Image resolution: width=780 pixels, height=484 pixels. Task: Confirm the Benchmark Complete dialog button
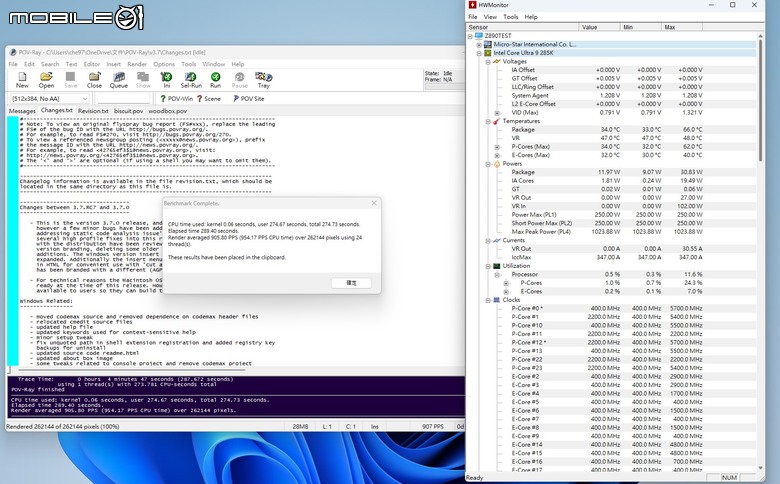coord(351,283)
